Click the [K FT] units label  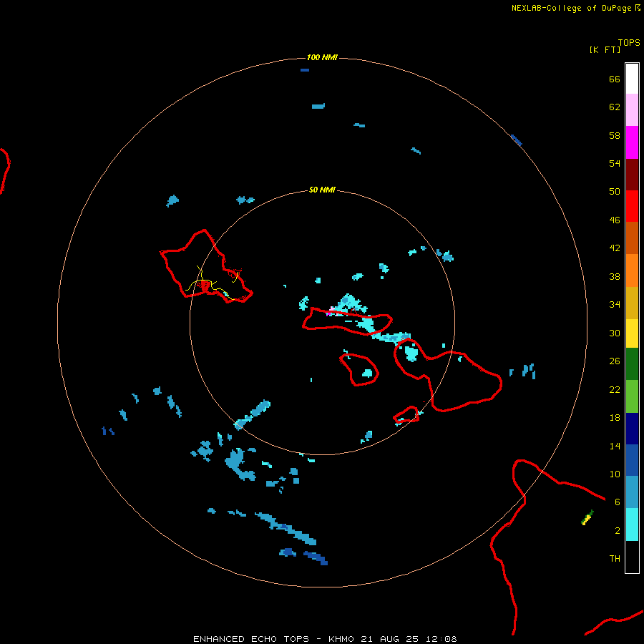tap(605, 49)
